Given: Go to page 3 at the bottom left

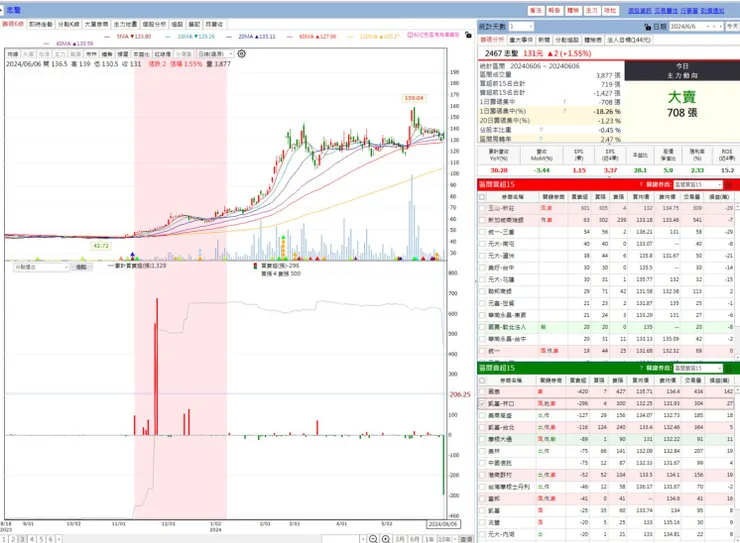Looking at the screenshot, I should [22, 539].
